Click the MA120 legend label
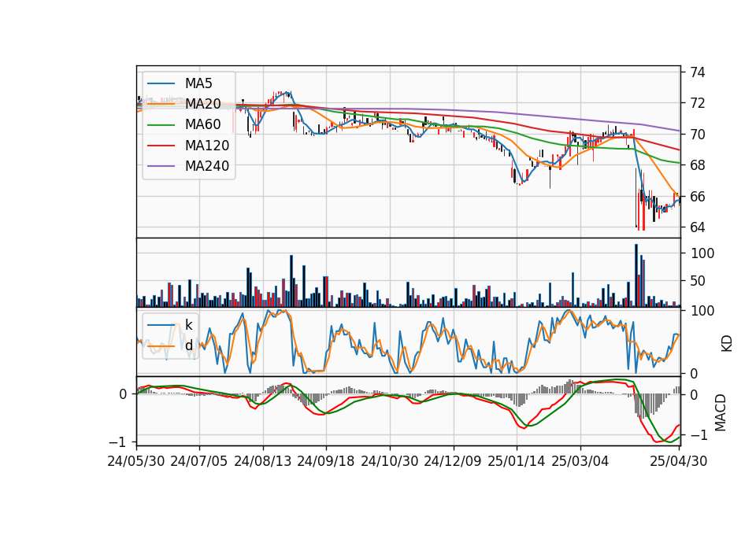The image size is (756, 543). 207,146
